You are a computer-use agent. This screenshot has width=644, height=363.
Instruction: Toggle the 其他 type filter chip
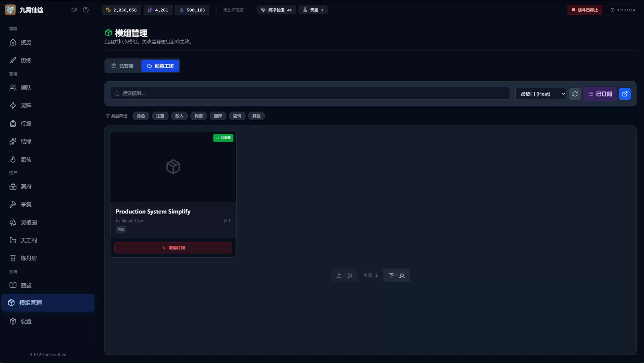point(256,116)
